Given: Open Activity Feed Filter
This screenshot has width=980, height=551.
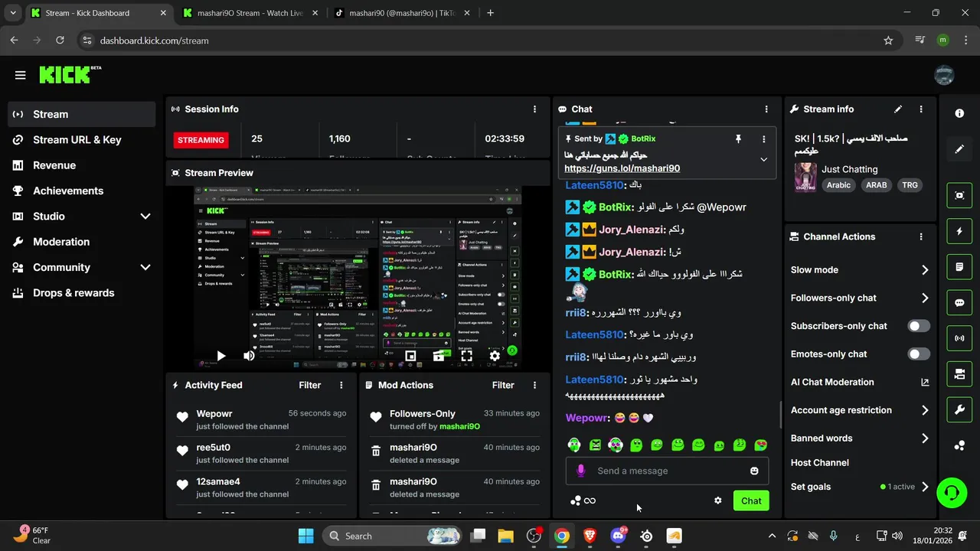Looking at the screenshot, I should 309,386.
